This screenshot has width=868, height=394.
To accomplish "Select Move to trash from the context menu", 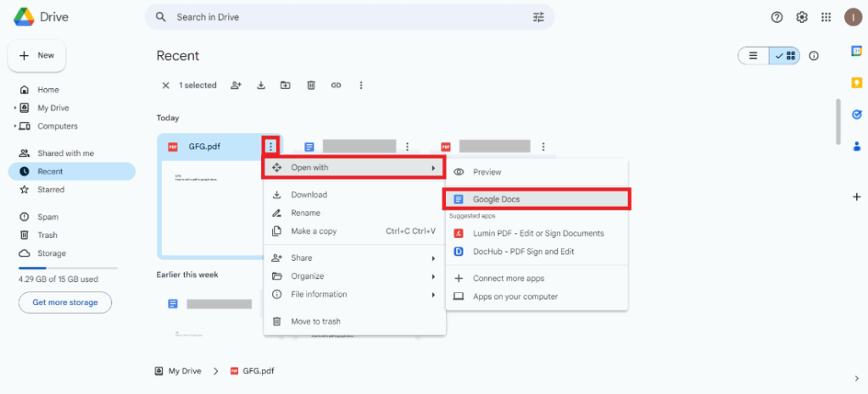I will coord(354,321).
